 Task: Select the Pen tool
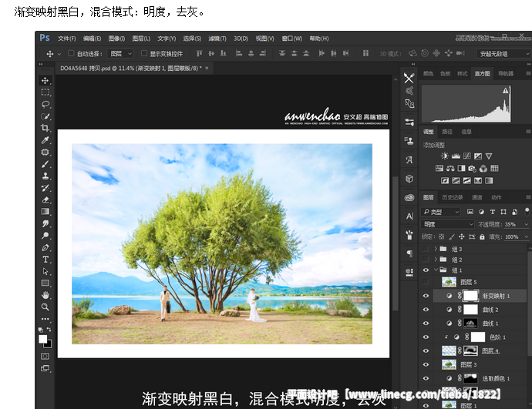[x=45, y=248]
